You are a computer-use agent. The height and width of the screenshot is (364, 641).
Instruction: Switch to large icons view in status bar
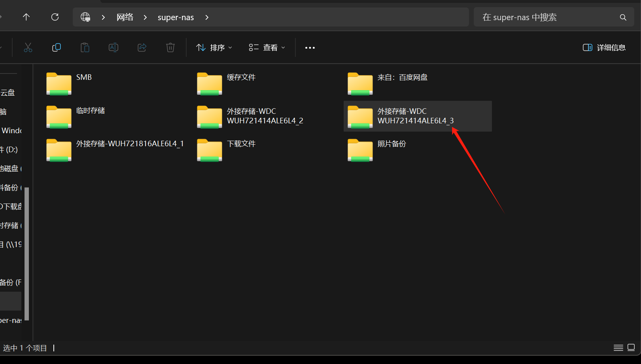pos(631,348)
